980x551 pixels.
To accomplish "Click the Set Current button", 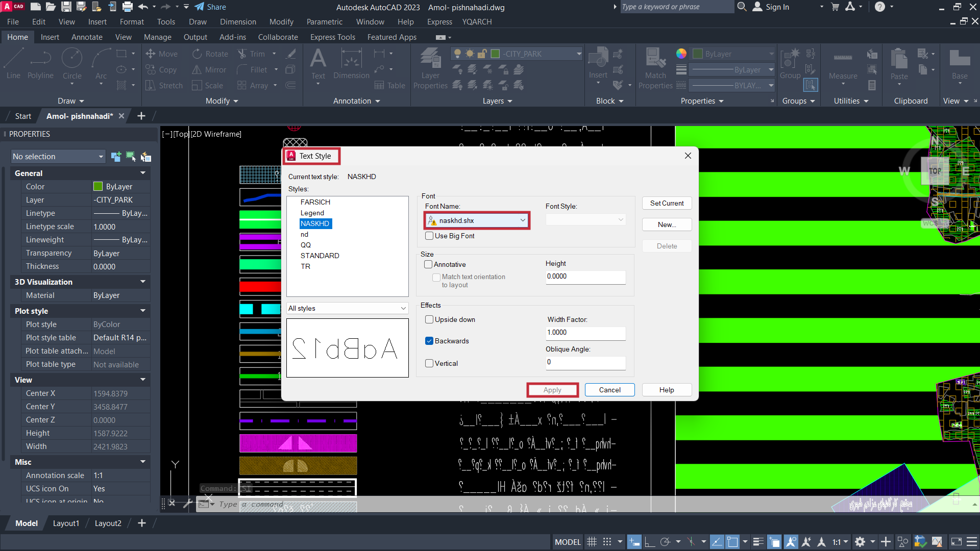I will pyautogui.click(x=667, y=203).
